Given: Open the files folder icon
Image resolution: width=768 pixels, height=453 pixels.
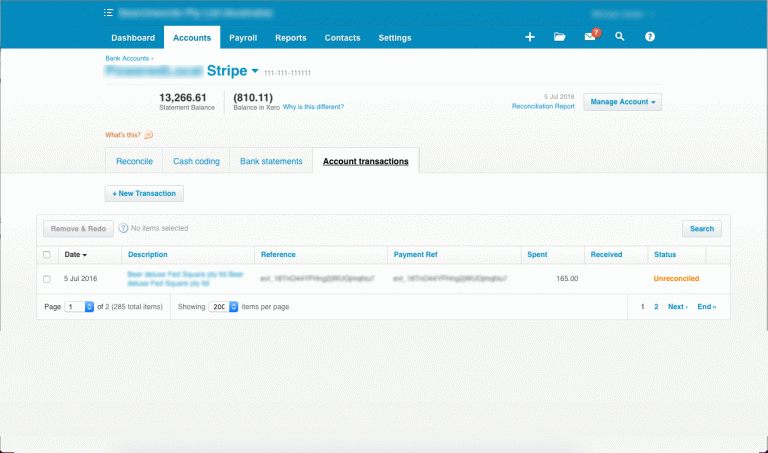Looking at the screenshot, I should point(560,37).
